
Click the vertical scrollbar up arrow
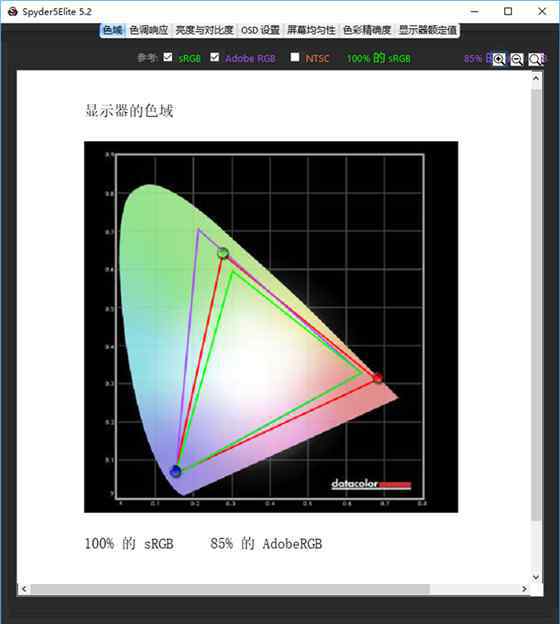(536, 78)
